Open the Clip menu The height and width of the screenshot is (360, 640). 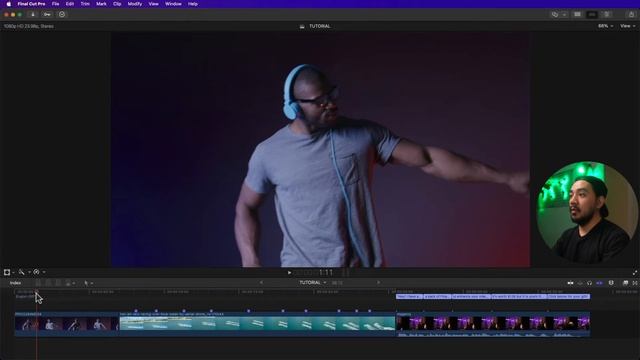(x=117, y=4)
